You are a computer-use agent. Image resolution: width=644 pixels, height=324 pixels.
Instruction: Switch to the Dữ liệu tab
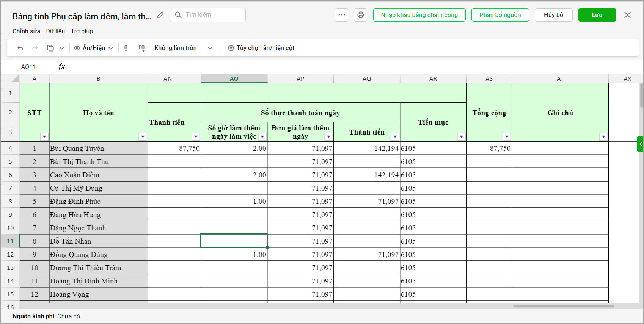[55, 31]
